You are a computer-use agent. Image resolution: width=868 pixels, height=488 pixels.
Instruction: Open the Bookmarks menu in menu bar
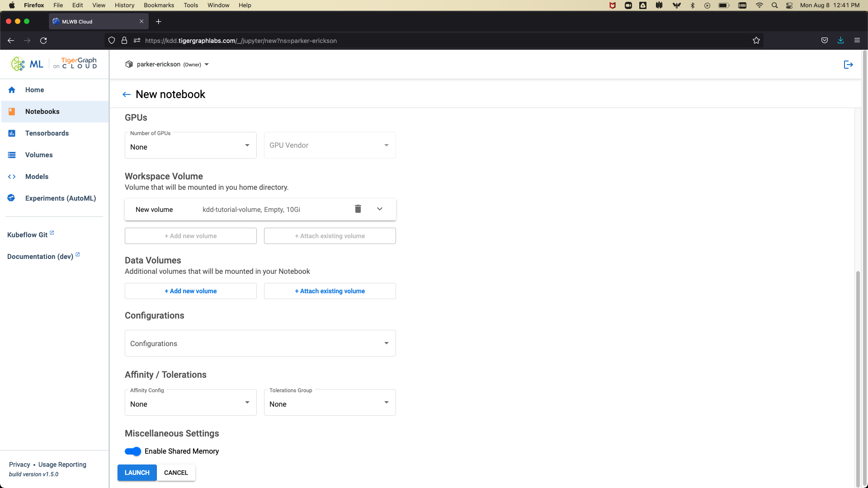click(x=159, y=5)
